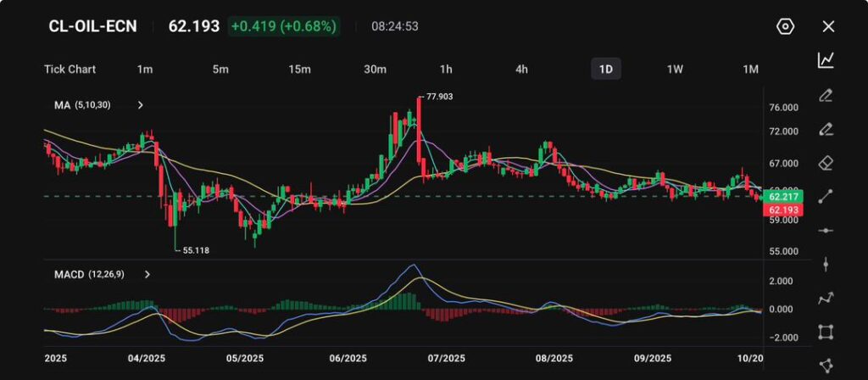Select the eraser tool
This screenshot has height=380, width=868.
(826, 162)
